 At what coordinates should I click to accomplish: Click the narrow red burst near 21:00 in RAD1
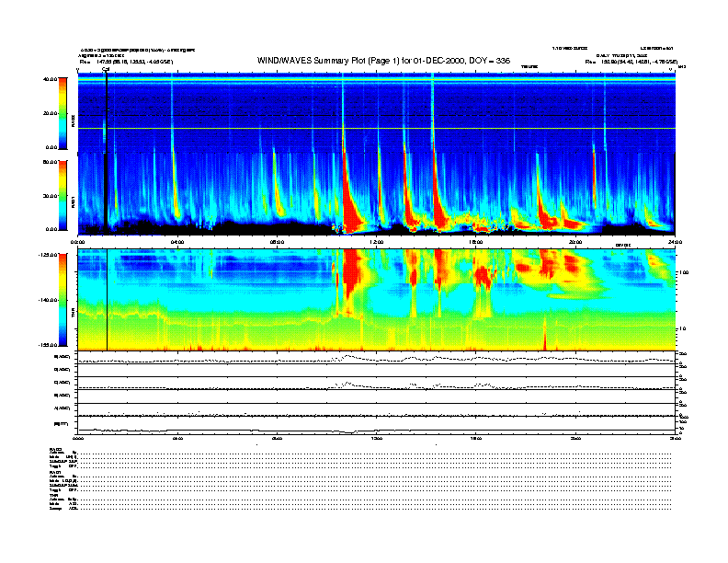point(595,178)
